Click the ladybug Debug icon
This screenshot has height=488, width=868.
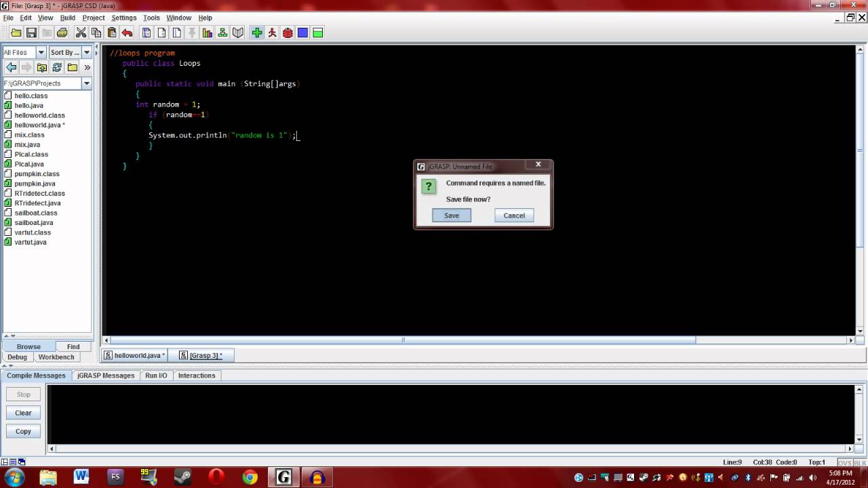tap(288, 33)
